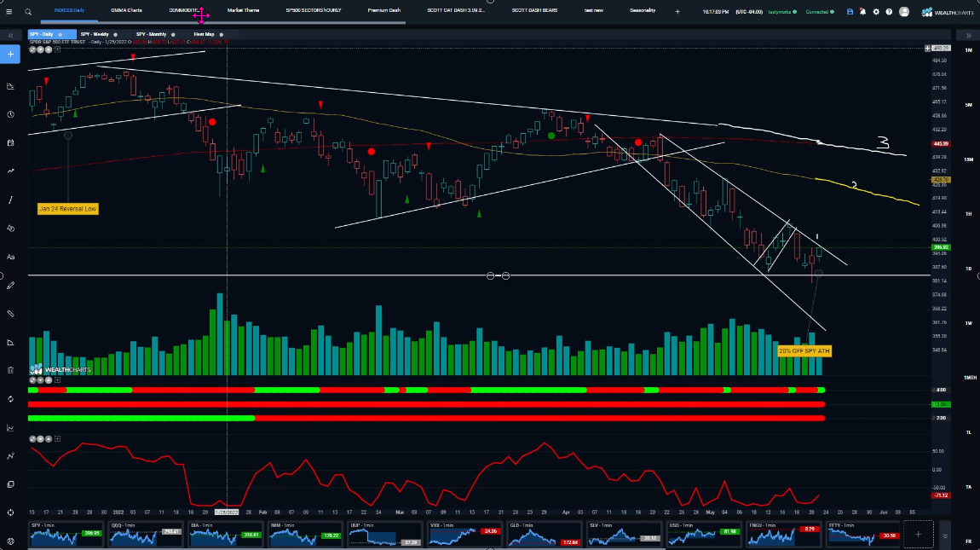Image resolution: width=980 pixels, height=550 pixels.
Task: Expand the watchlist strip chevron
Action: (x=945, y=536)
